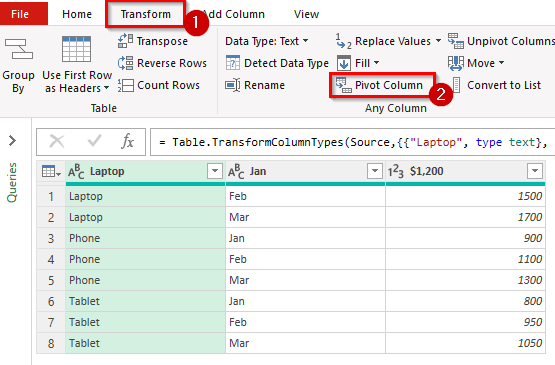555x365 pixels.
Task: Click the Replace Values icon
Action: point(343,41)
